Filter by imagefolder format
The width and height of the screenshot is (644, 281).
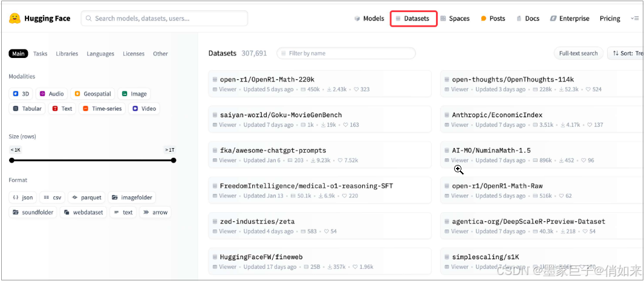132,198
